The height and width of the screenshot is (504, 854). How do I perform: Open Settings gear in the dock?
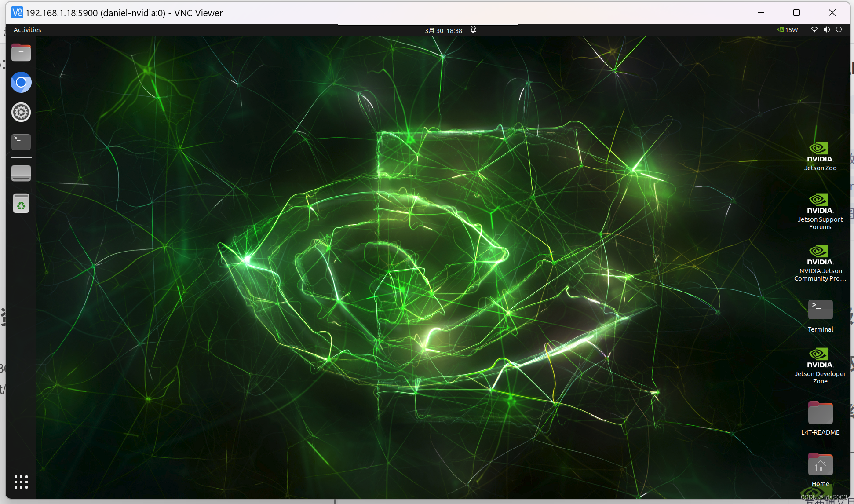coord(21,112)
